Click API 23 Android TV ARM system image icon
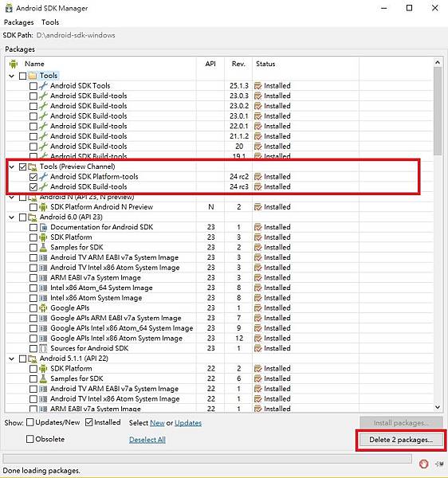Viewport: 448px width, 478px height. pyautogui.click(x=43, y=257)
